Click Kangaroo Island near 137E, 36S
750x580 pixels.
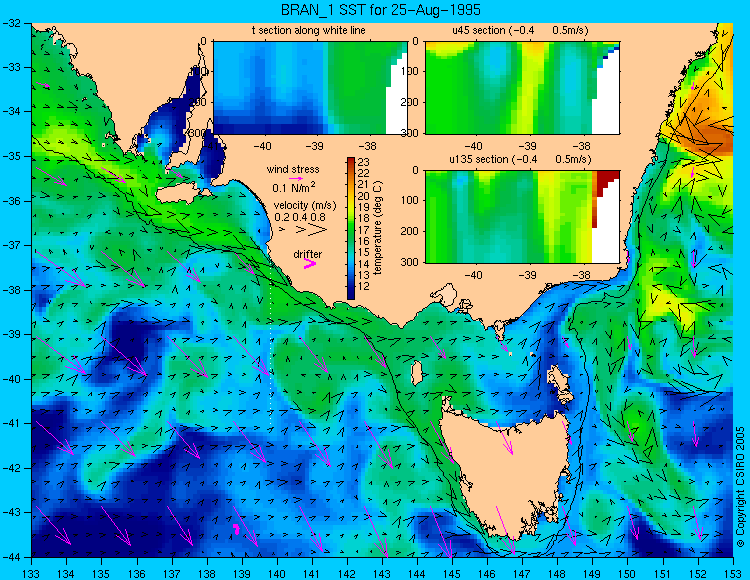[x=182, y=194]
